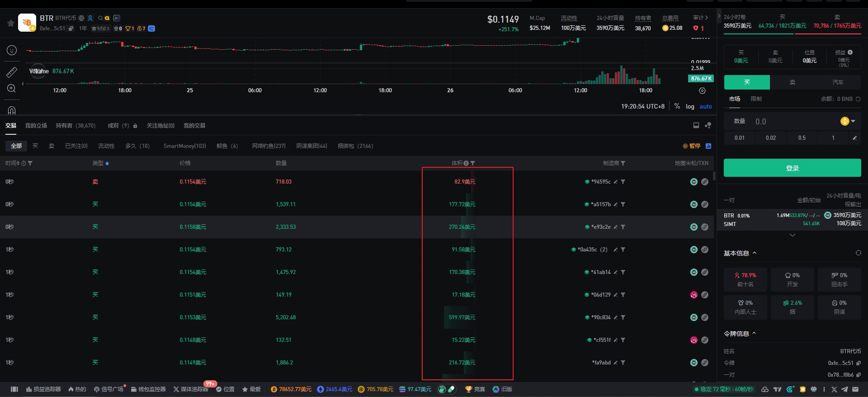Click the bubble map icon above trade list
Screen dimensions: 868x397
pyautogui.click(x=708, y=125)
